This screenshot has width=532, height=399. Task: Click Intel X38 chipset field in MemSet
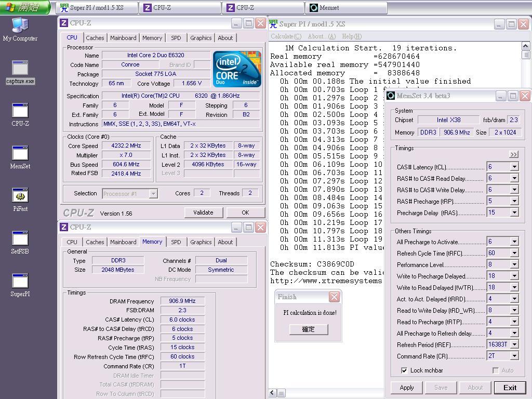click(448, 120)
